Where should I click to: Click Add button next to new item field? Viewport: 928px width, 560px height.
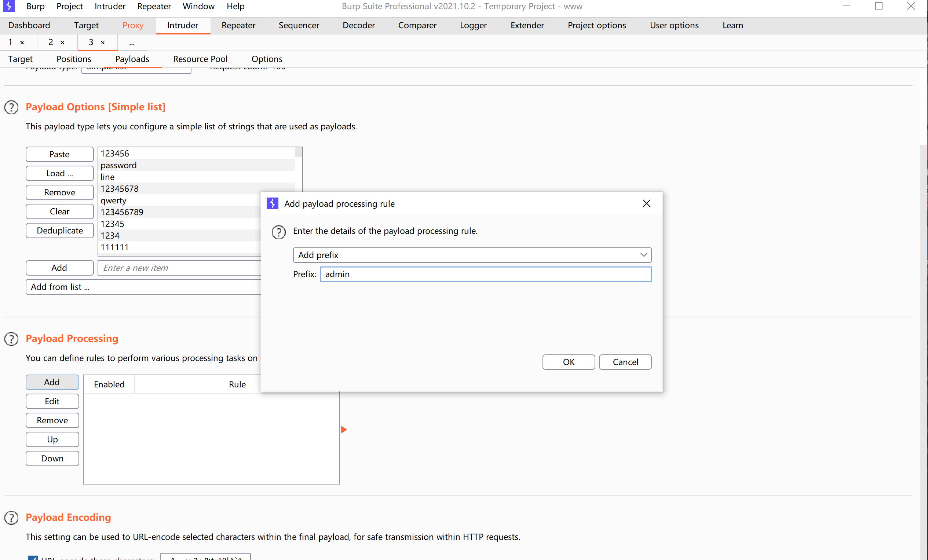(x=59, y=268)
